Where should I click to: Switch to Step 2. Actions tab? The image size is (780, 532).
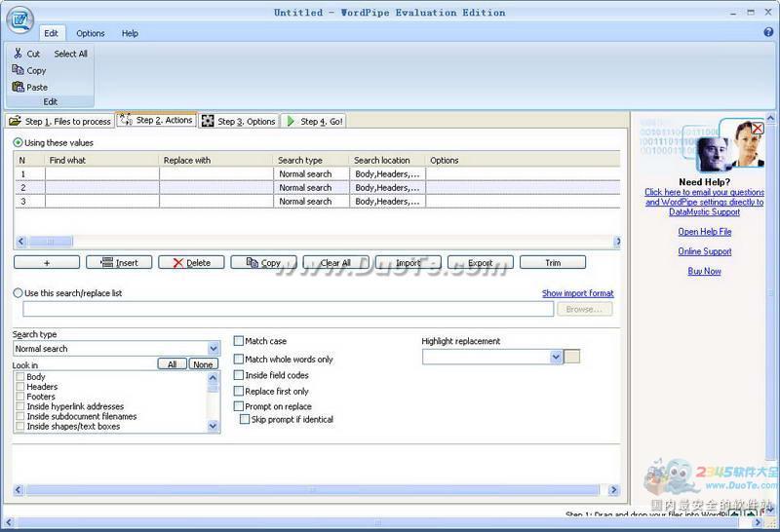(156, 120)
